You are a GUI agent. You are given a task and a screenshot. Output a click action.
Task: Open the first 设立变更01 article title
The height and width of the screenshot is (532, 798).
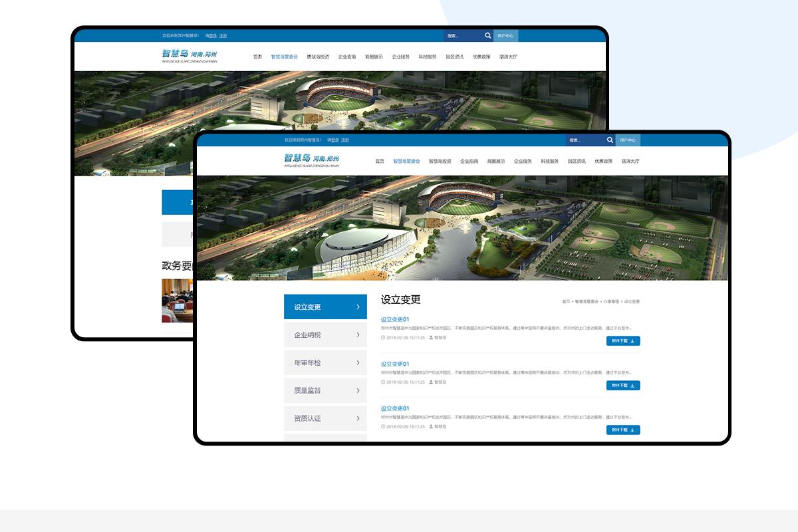395,320
